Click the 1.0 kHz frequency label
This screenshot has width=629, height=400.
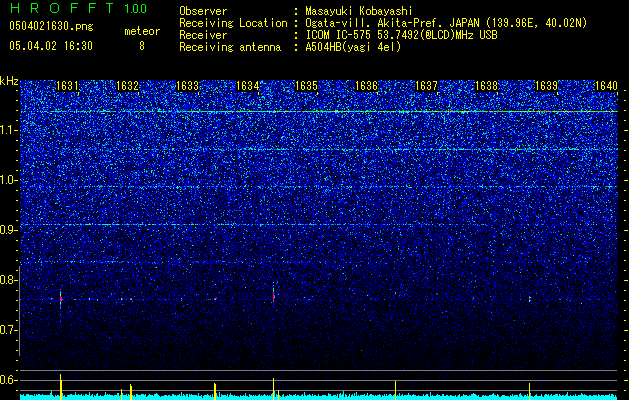click(9, 180)
